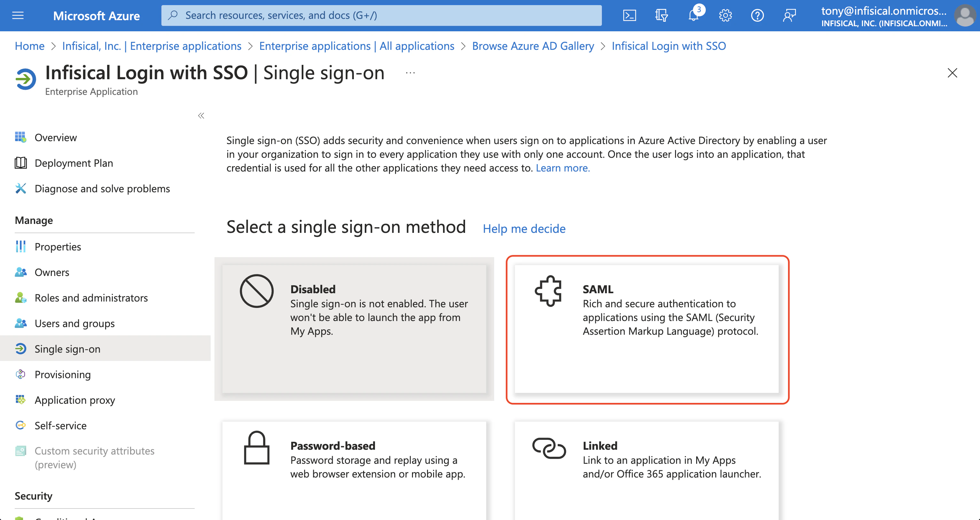
Task: Click Infisical Login with SSO breadcrumb
Action: tap(669, 46)
